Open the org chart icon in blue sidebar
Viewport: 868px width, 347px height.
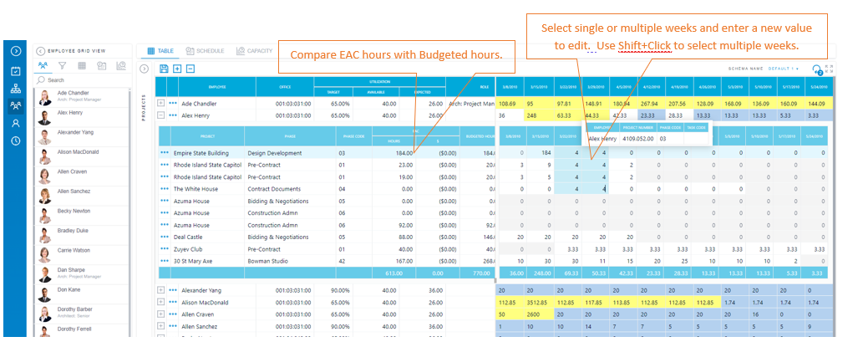(x=16, y=88)
